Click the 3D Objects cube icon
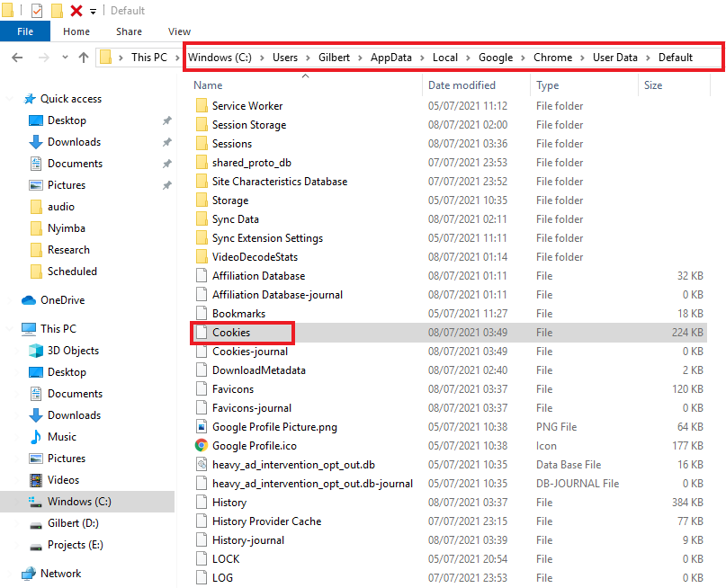The height and width of the screenshot is (588, 726). (36, 351)
